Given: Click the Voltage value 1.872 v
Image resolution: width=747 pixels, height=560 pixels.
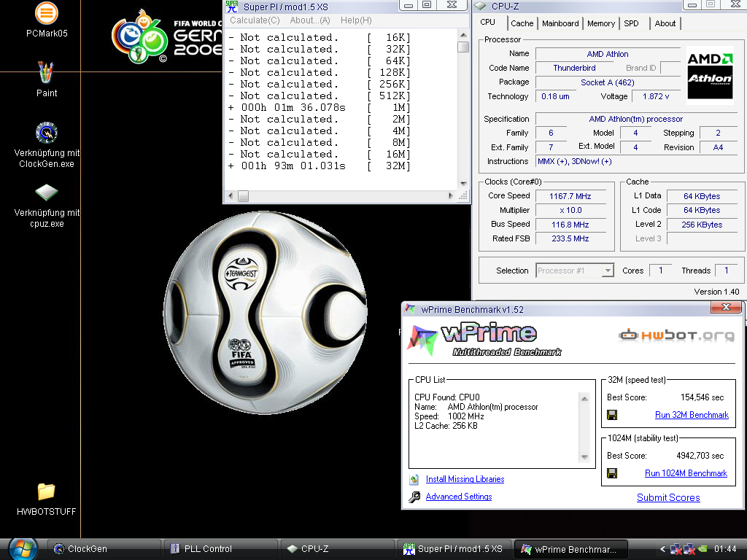Looking at the screenshot, I should tap(656, 96).
